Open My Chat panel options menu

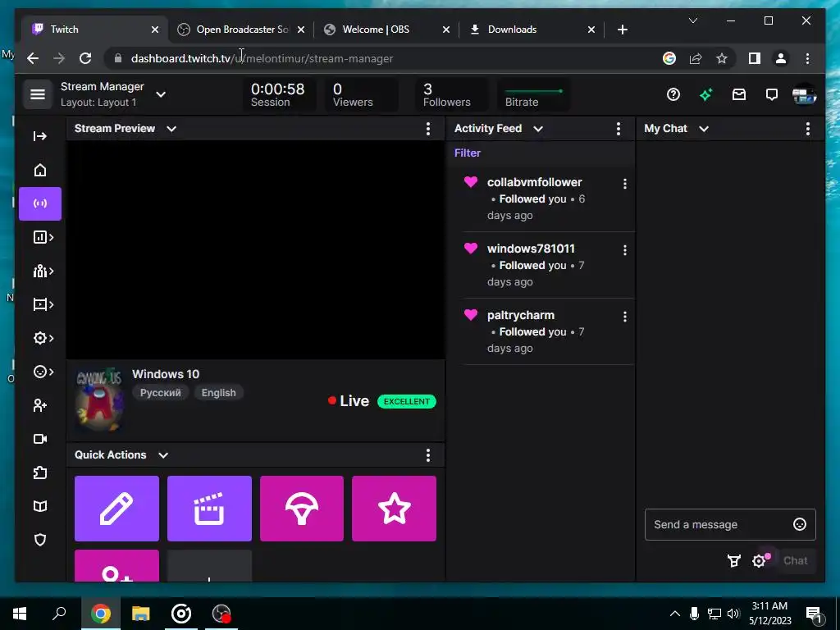pos(808,129)
